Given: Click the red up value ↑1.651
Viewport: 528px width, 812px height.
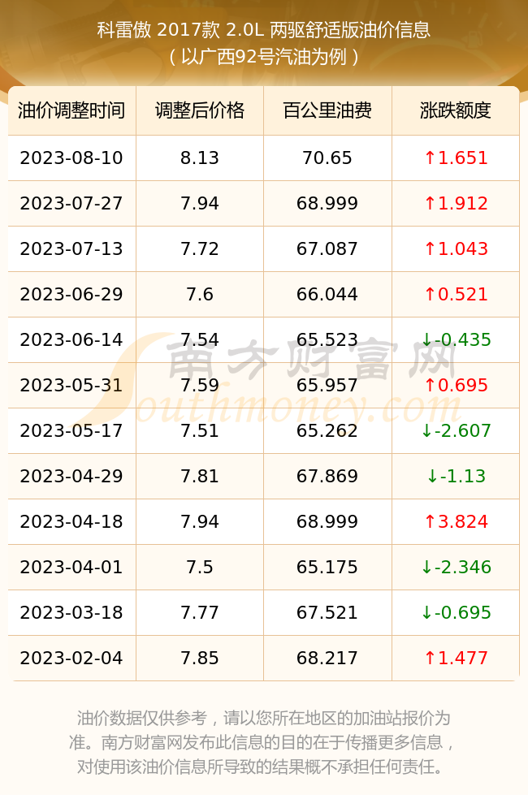Looking at the screenshot, I should point(456,158).
